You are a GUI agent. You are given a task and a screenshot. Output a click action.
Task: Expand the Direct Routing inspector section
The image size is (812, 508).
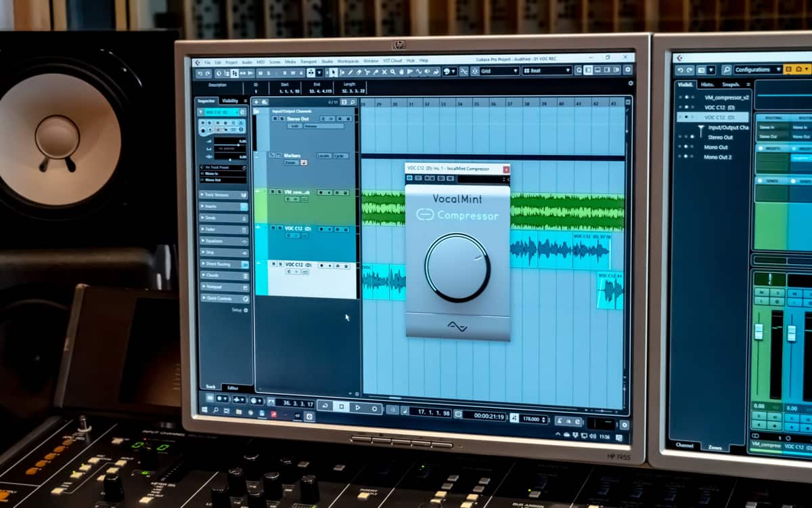tap(224, 264)
